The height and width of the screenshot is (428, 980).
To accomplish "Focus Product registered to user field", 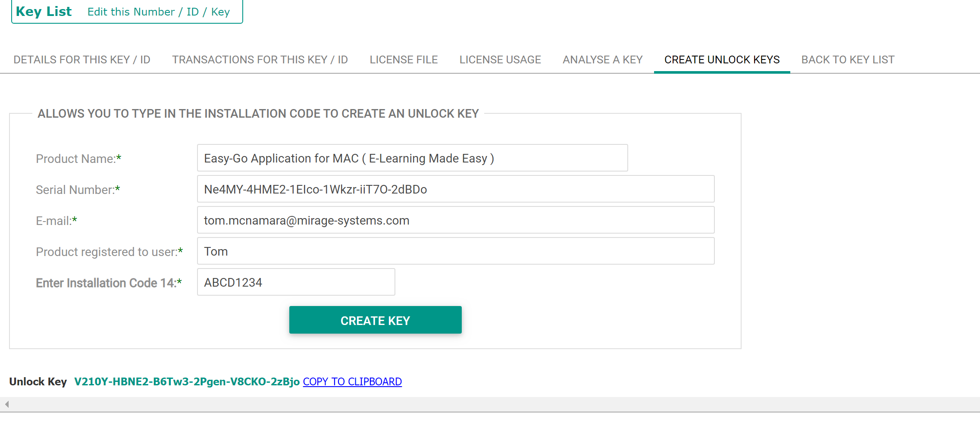I will click(x=455, y=251).
